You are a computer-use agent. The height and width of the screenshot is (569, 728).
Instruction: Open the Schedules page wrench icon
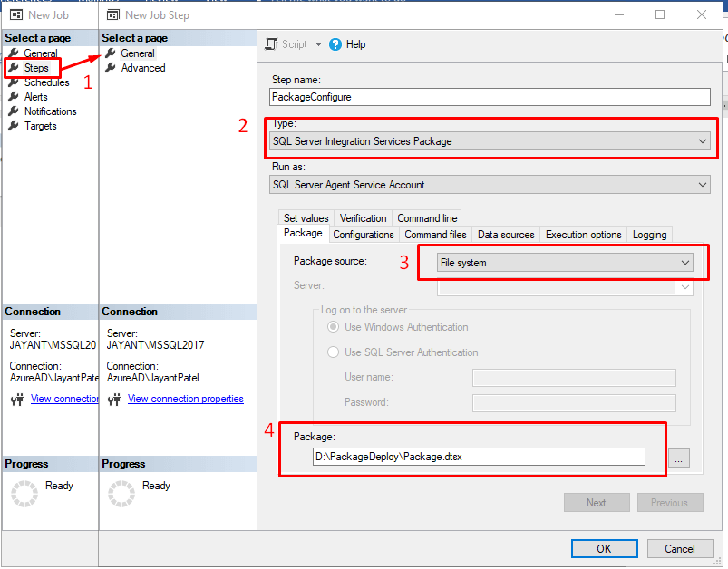coord(14,82)
